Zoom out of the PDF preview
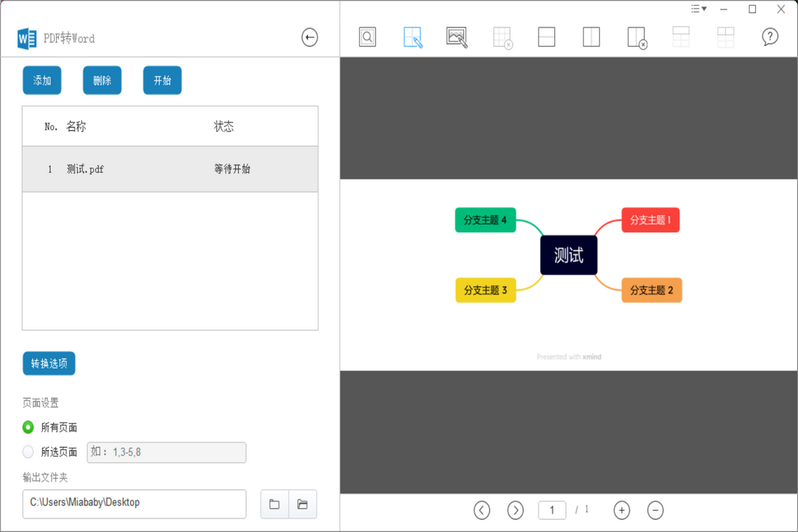The image size is (798, 532). tap(656, 510)
